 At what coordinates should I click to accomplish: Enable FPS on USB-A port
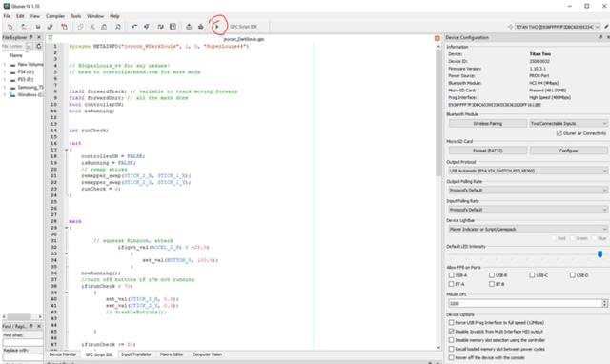click(x=451, y=275)
